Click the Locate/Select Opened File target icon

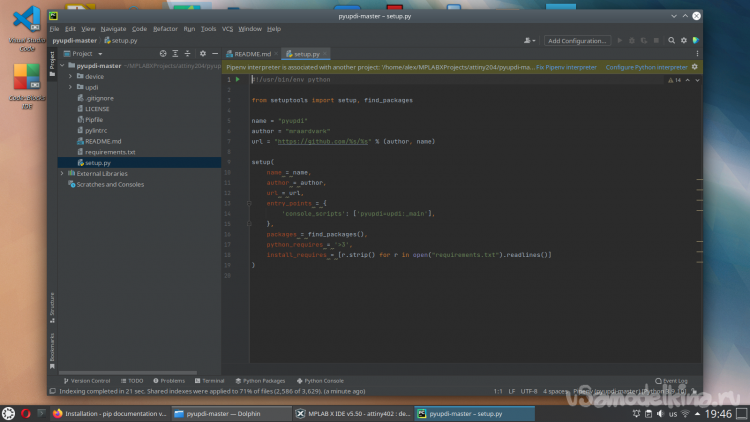[162, 53]
